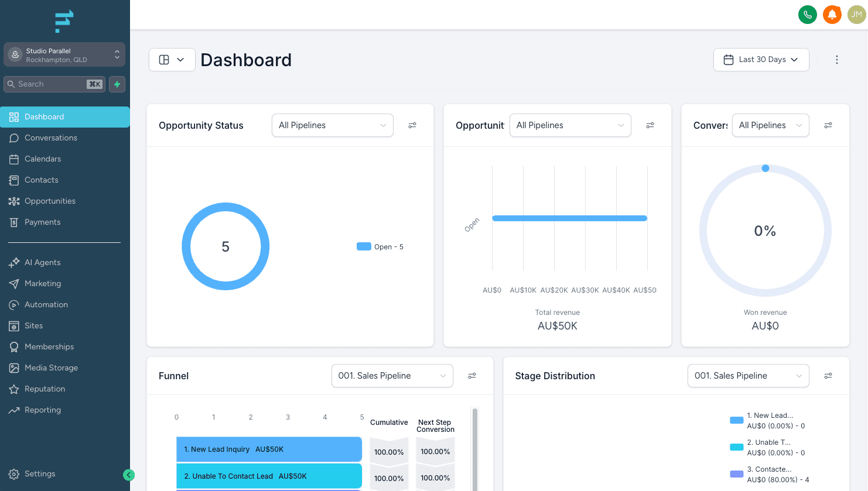This screenshot has height=491, width=868.
Task: Open the Sales Pipeline dropdown in Funnel panel
Action: pyautogui.click(x=392, y=376)
